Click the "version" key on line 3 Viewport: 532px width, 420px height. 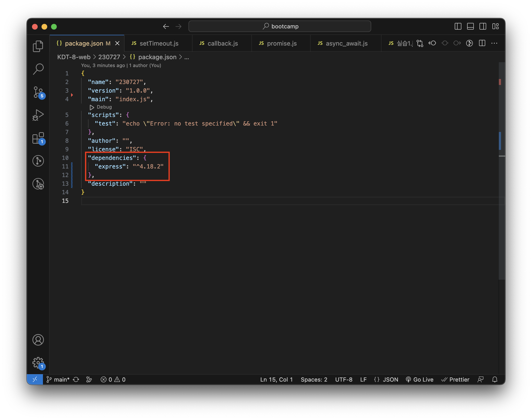click(104, 90)
